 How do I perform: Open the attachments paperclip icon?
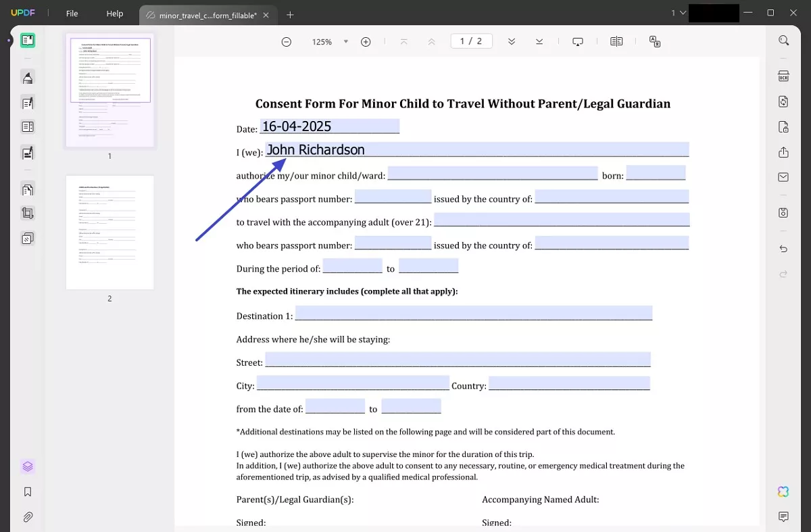coord(28,517)
